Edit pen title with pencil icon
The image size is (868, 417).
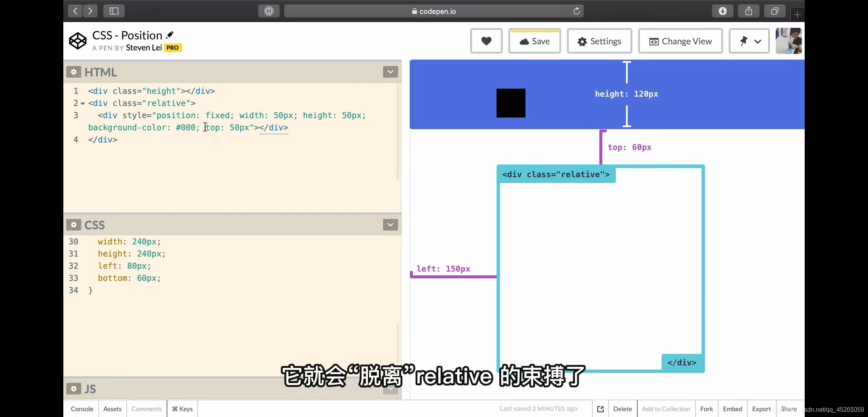(170, 35)
